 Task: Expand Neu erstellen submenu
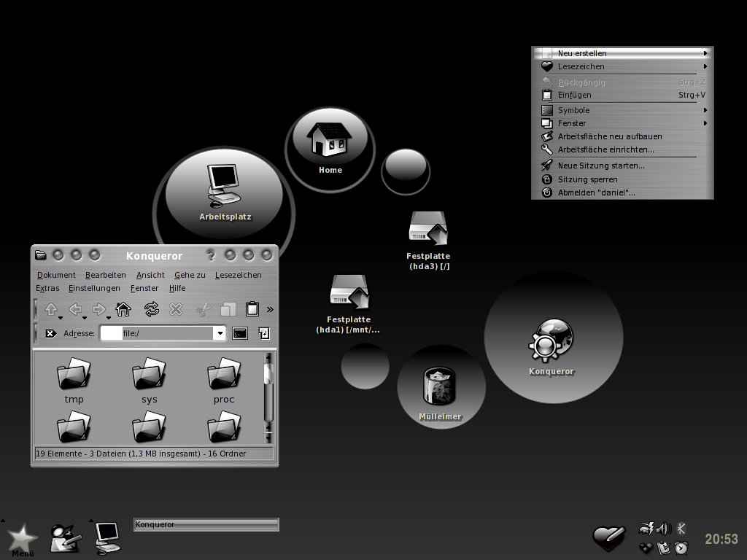pos(622,53)
